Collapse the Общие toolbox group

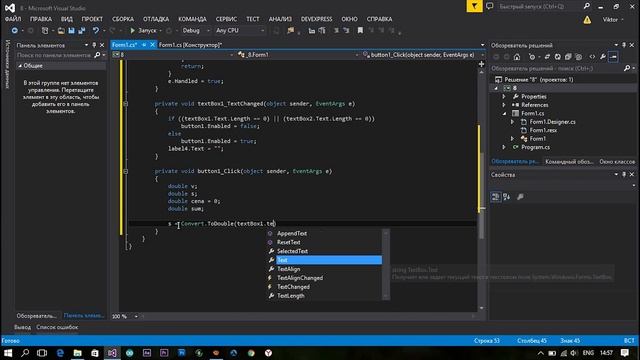20,66
